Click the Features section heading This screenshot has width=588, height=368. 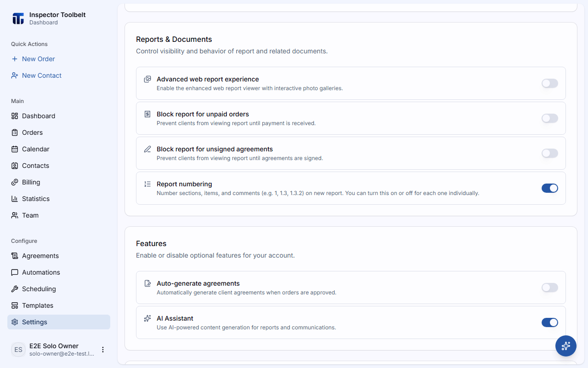click(151, 243)
